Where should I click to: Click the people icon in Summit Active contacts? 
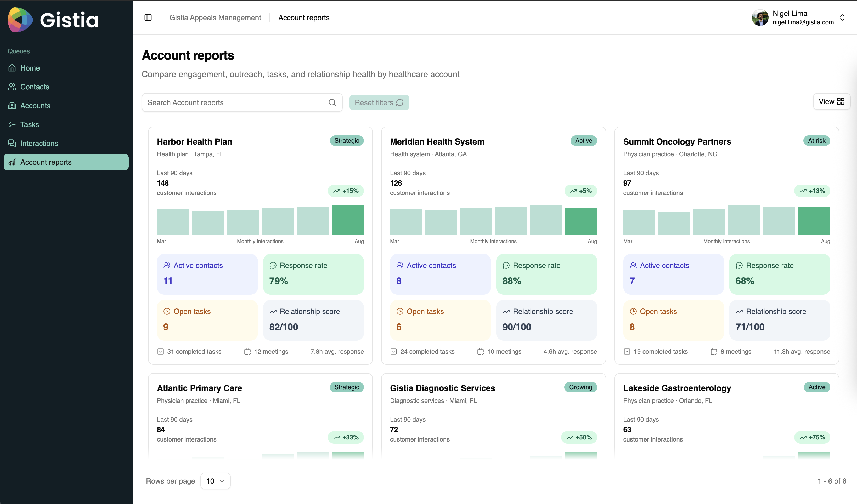633,265
